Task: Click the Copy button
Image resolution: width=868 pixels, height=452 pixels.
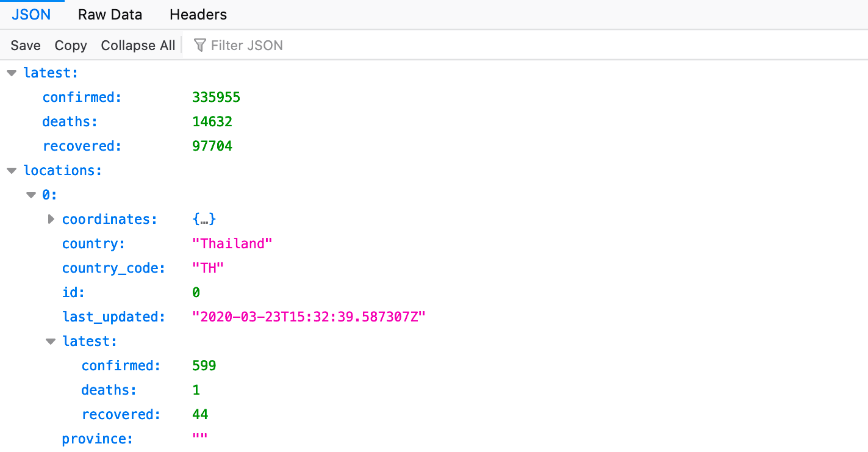Action: [x=70, y=45]
